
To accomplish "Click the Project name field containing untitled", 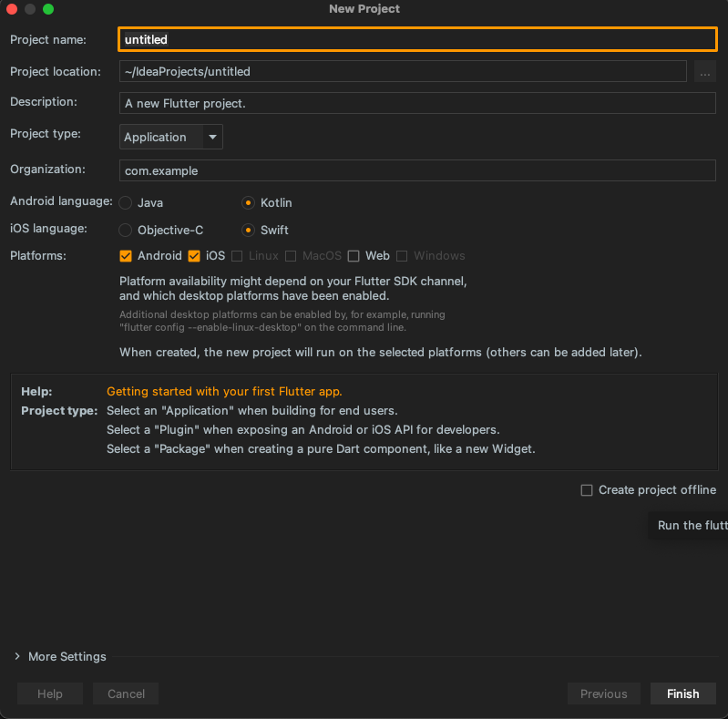I will (417, 39).
